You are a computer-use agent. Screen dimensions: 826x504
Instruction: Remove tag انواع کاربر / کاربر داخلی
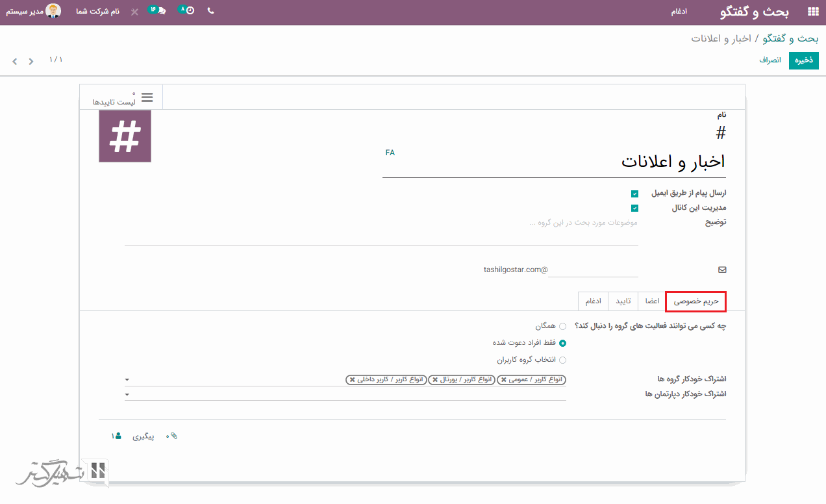coord(352,380)
